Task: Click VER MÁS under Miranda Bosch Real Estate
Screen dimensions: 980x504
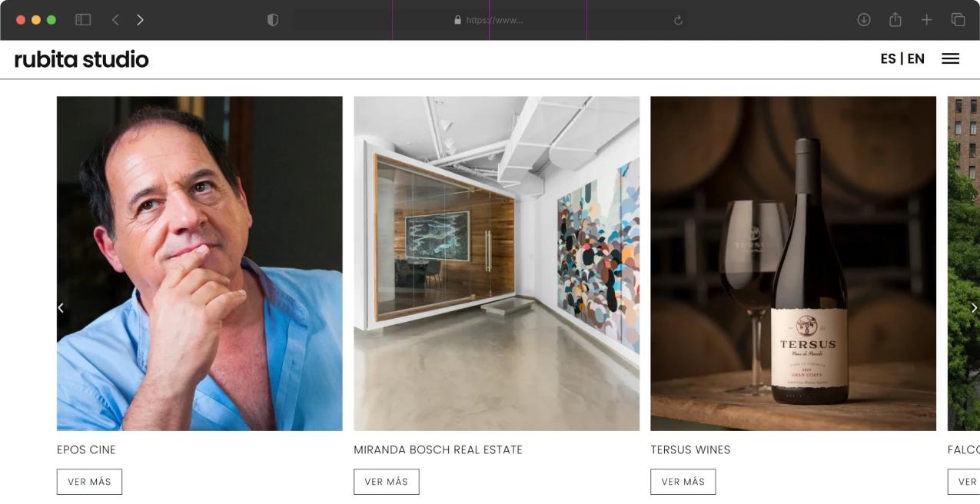Action: coord(386,482)
